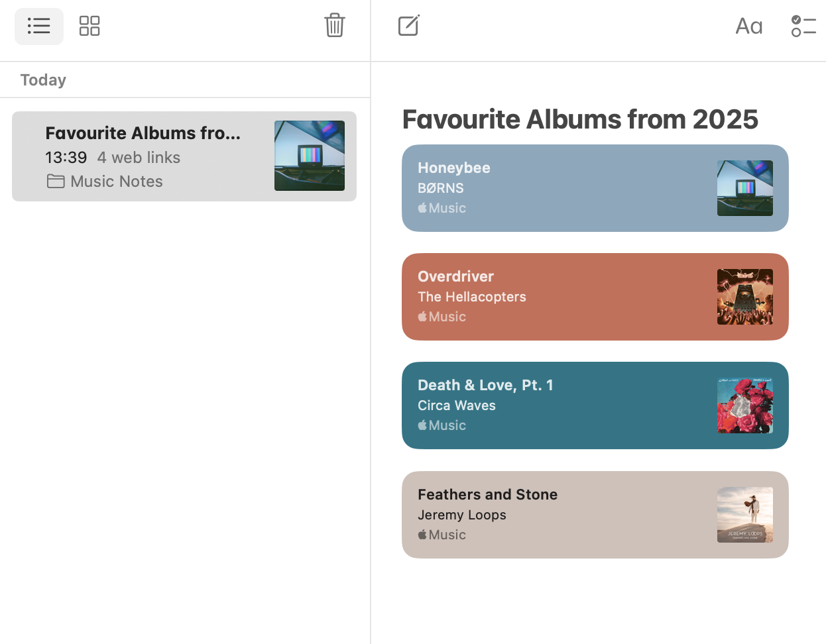Open the Feathers and Stone link
The image size is (826, 644).
tap(595, 515)
